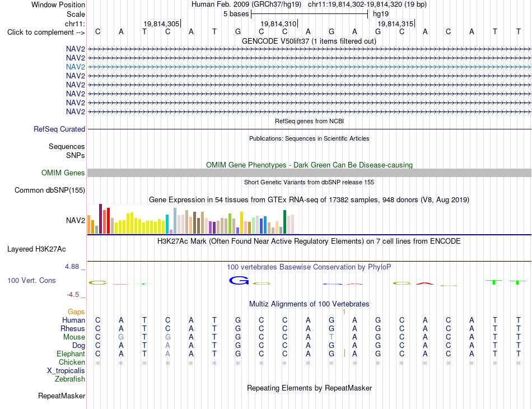
Task: Click the gray mismatched T in Mouse row
Action: [x=331, y=337]
